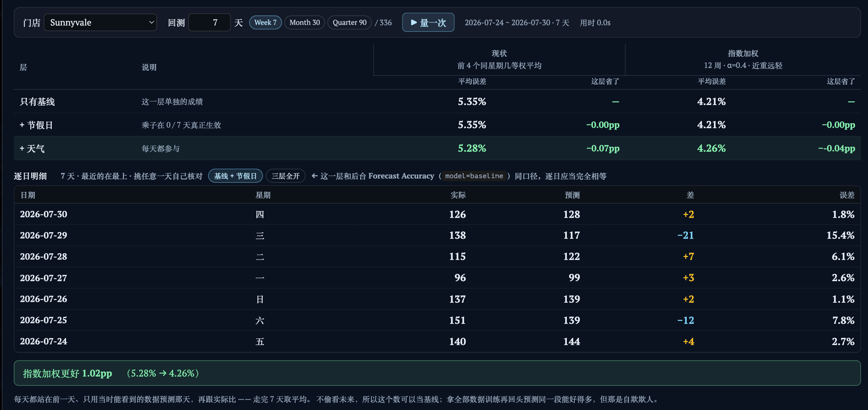Click forecast value 122 for 2026-07-28
Image resolution: width=868 pixels, height=410 pixels.
572,256
